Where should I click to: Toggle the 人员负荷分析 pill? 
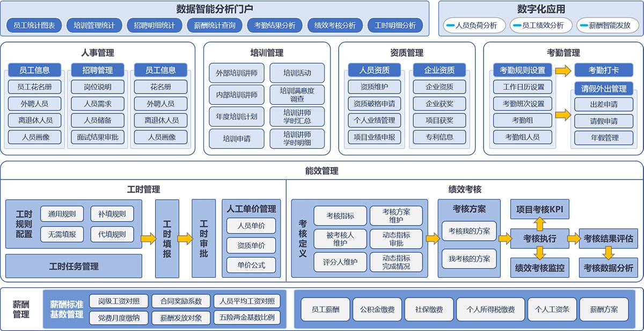470,25
